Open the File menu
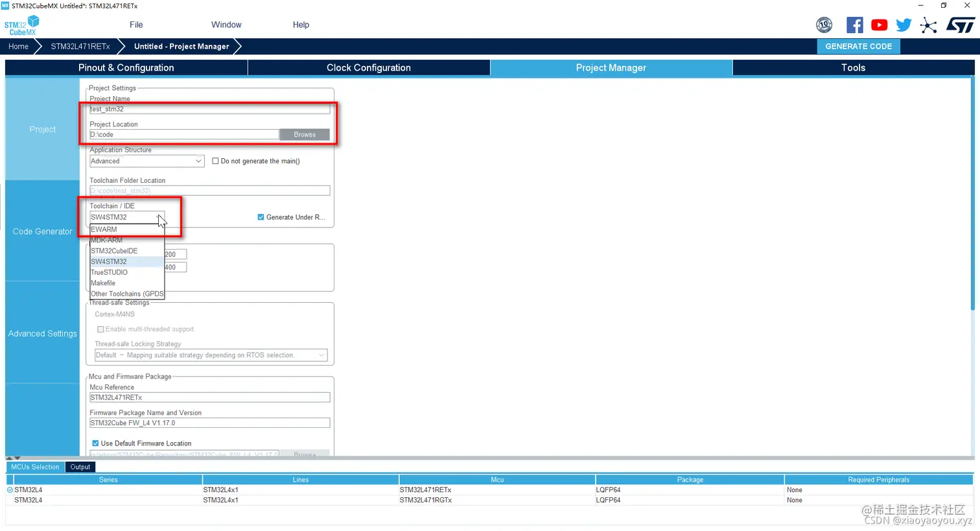Image resolution: width=980 pixels, height=531 pixels. pyautogui.click(x=136, y=25)
